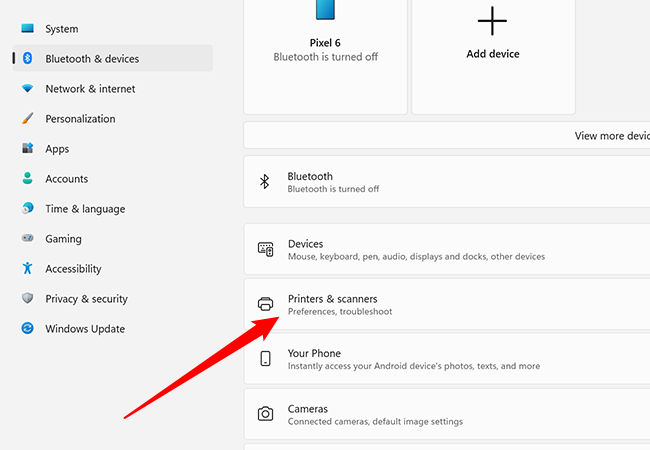650x450 pixels.
Task: Select the Pixel 6 device card
Action: click(325, 50)
